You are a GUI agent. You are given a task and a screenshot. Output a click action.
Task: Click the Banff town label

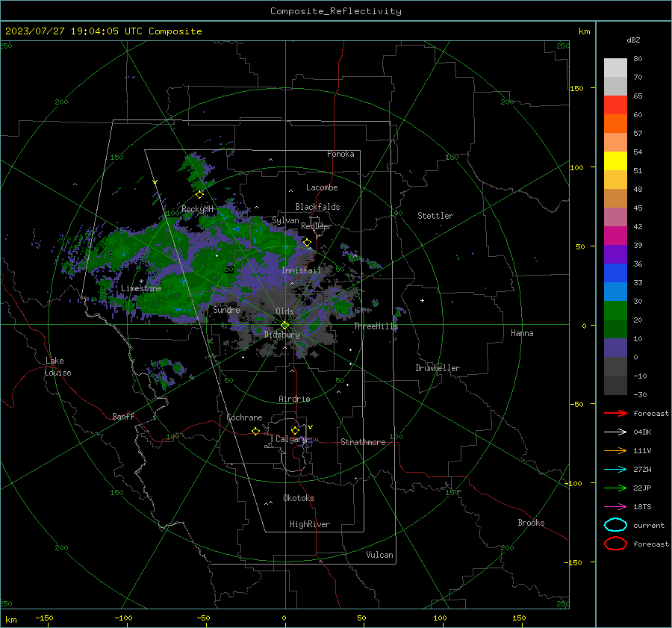(123, 416)
